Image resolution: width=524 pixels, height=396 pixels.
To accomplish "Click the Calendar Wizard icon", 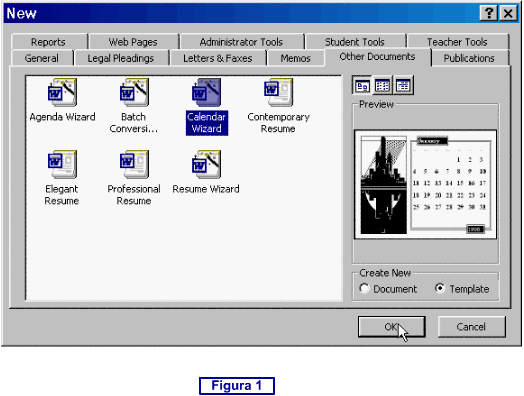I will point(206,93).
